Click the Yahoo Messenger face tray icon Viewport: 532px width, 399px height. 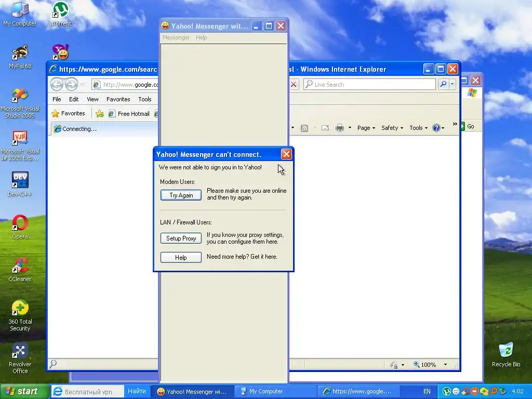[x=456, y=391]
